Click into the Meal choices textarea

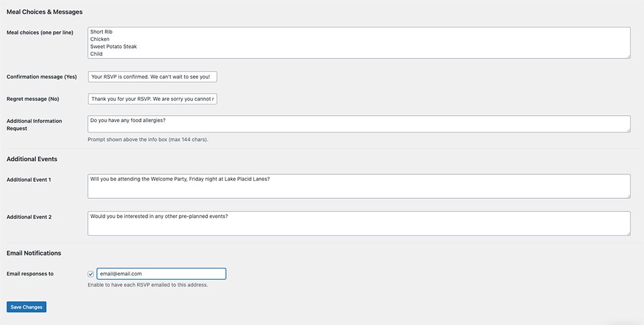[x=359, y=43]
